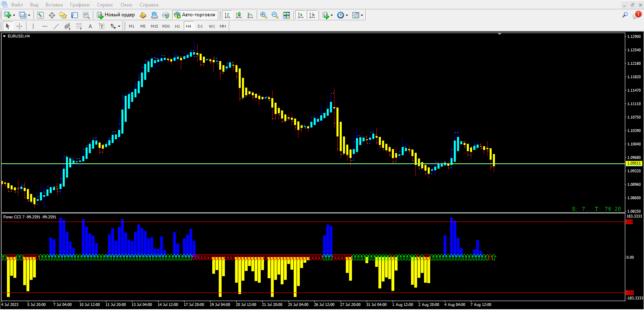Switch timeframe to D1
Viewport: 644px width, 310px height.
(200, 26)
